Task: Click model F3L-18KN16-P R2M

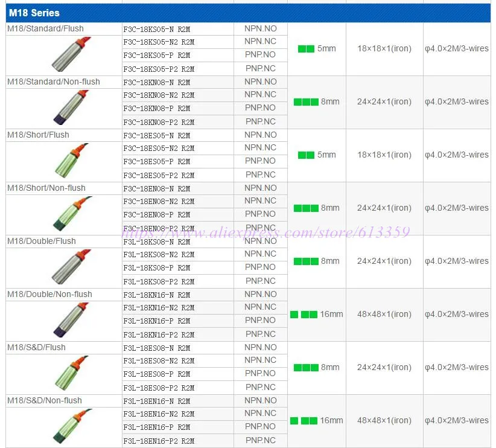Action: [157, 321]
